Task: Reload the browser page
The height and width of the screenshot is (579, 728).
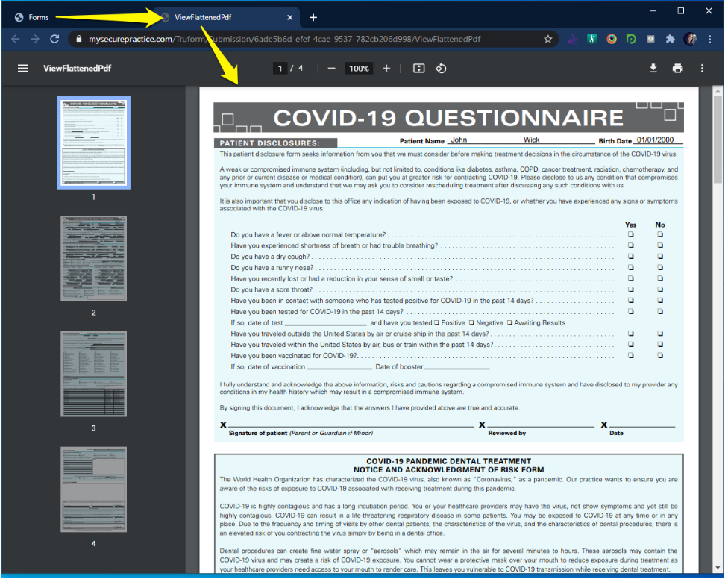Action: 54,39
